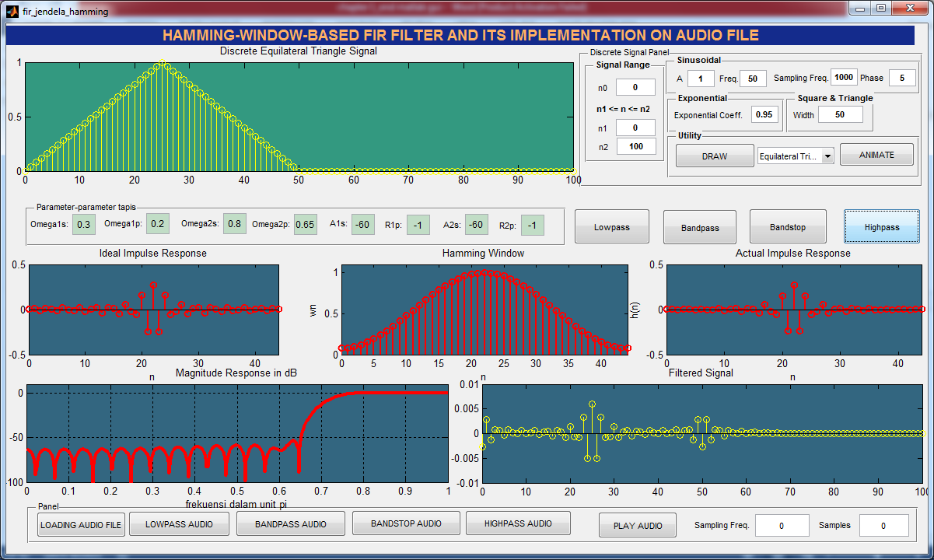Click the Bandpass filter button
Screen dimensions: 934x560
click(x=699, y=226)
